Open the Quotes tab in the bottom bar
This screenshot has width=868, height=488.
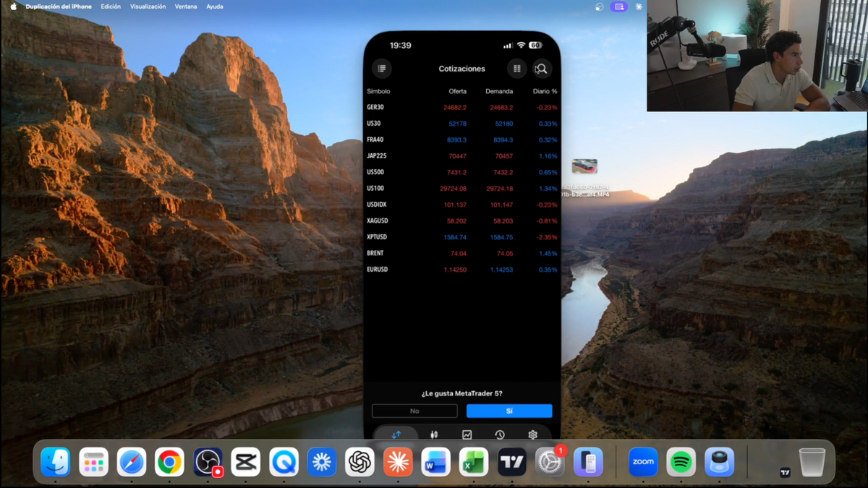(396, 435)
